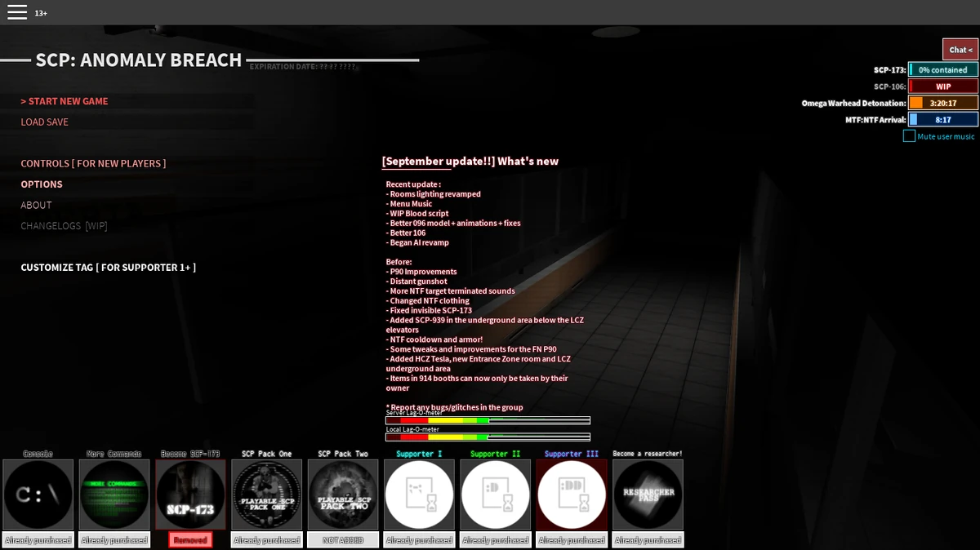Open SCP Pack Two gamepass
The width and height of the screenshot is (980, 550).
tap(342, 494)
